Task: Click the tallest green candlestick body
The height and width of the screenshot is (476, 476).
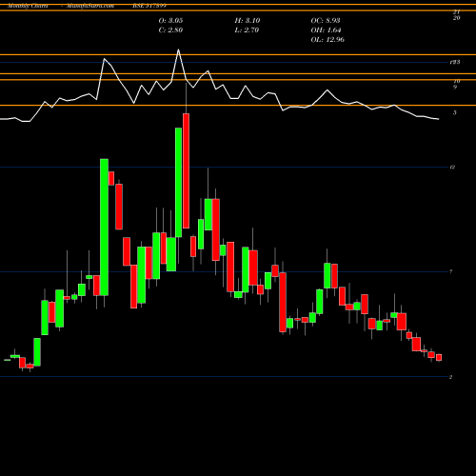Action: (x=104, y=228)
